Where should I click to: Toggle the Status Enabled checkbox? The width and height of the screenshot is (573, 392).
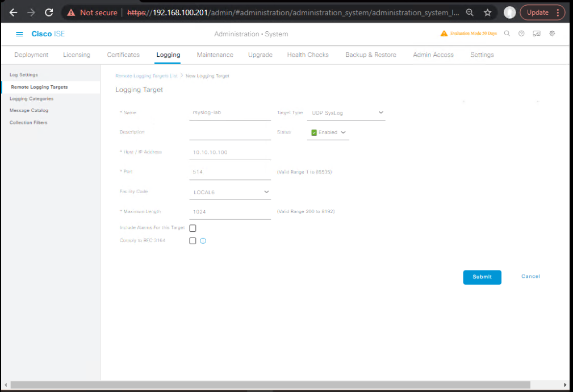[x=314, y=132]
